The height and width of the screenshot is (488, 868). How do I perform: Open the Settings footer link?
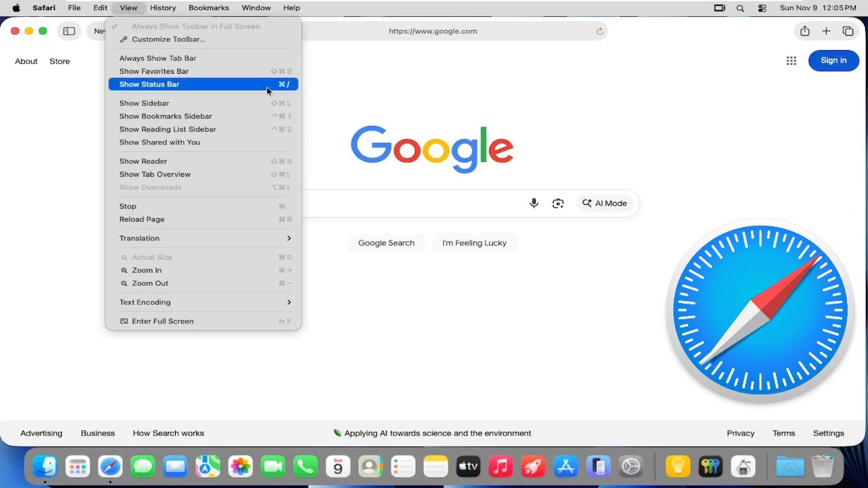[x=829, y=433]
